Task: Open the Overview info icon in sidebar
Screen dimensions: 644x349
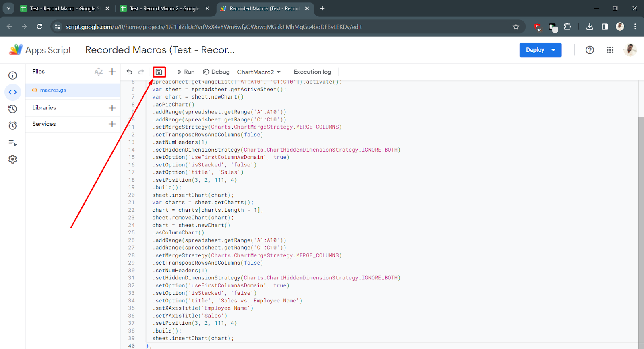Action: click(x=13, y=76)
